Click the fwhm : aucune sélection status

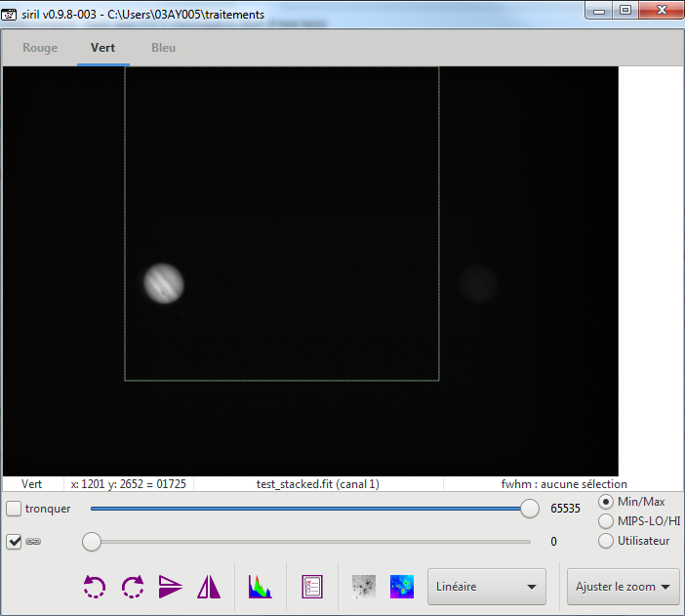564,484
